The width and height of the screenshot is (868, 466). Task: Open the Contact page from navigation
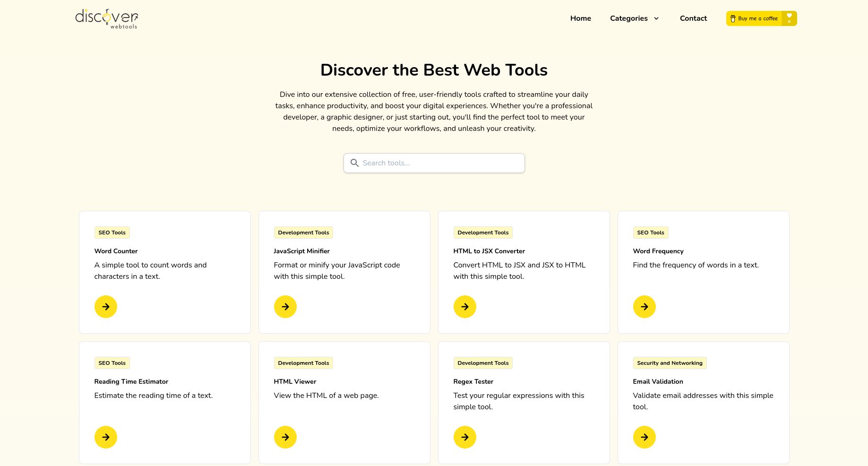click(x=693, y=18)
